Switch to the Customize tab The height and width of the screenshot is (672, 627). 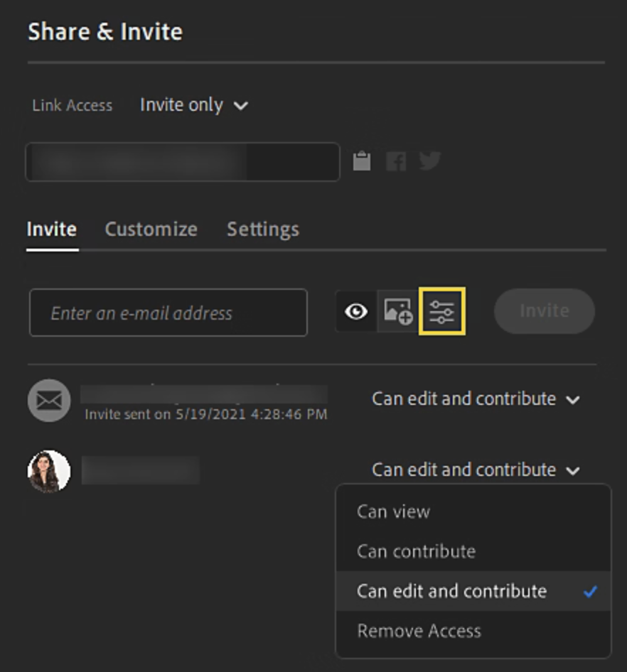point(151,229)
